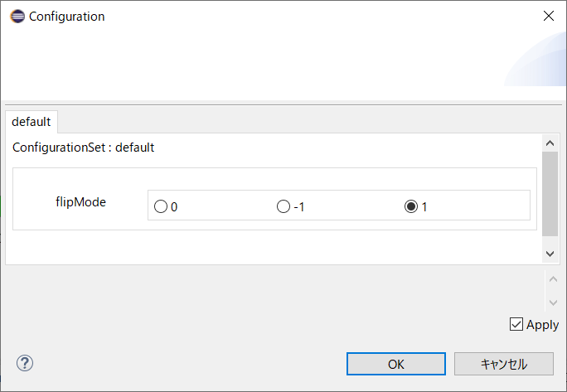Close the Configuration dialog with the X
Image resolution: width=567 pixels, height=392 pixels.
click(x=549, y=16)
